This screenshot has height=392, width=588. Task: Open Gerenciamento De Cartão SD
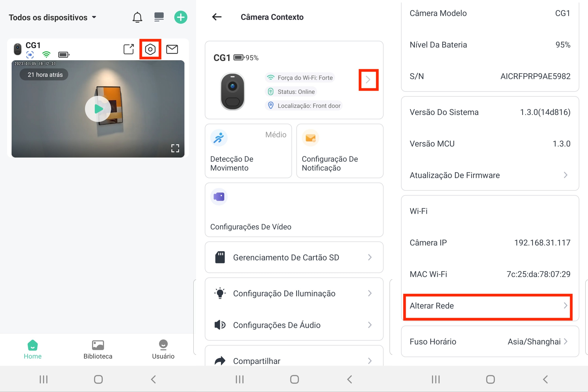click(x=294, y=257)
